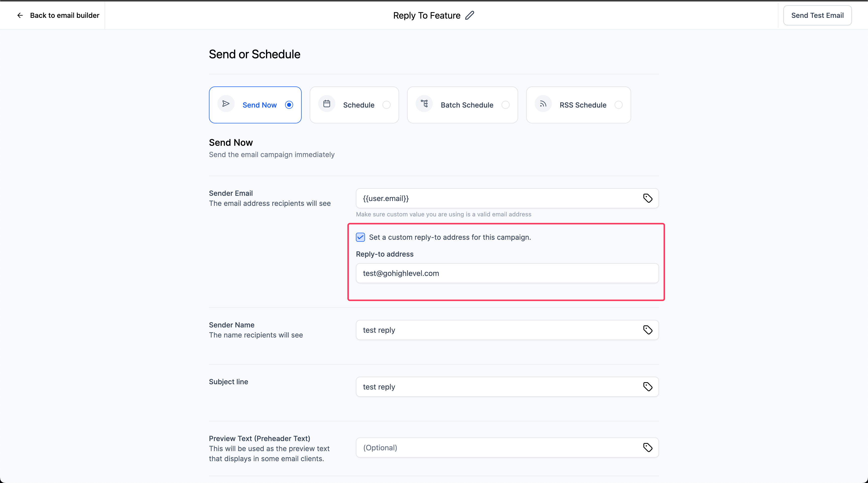Go back to email builder

pos(64,16)
